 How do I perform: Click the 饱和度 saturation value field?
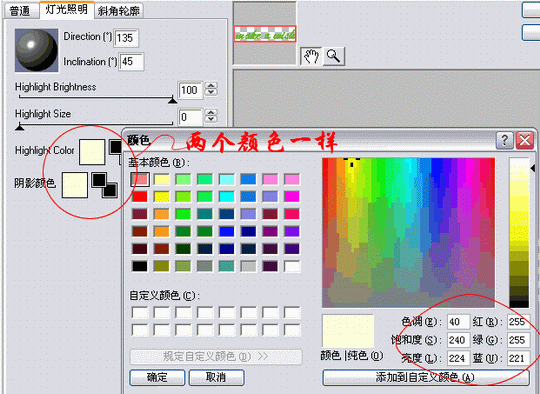[458, 340]
